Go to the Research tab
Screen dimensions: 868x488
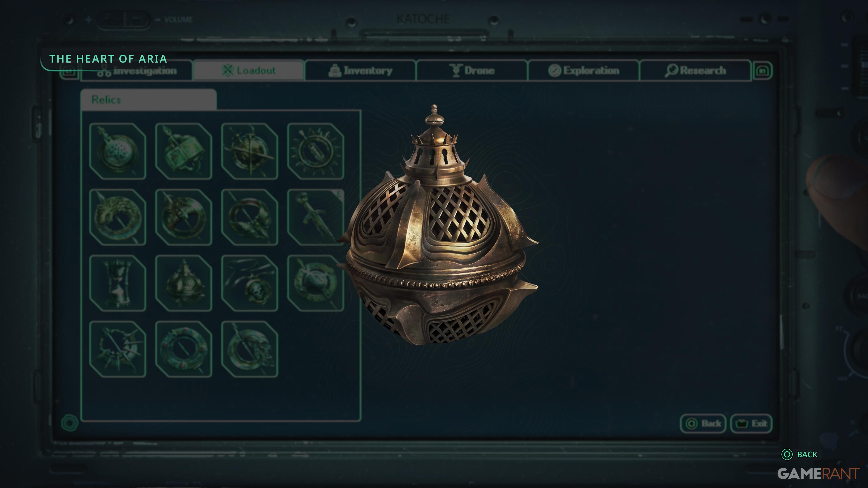[x=696, y=70]
